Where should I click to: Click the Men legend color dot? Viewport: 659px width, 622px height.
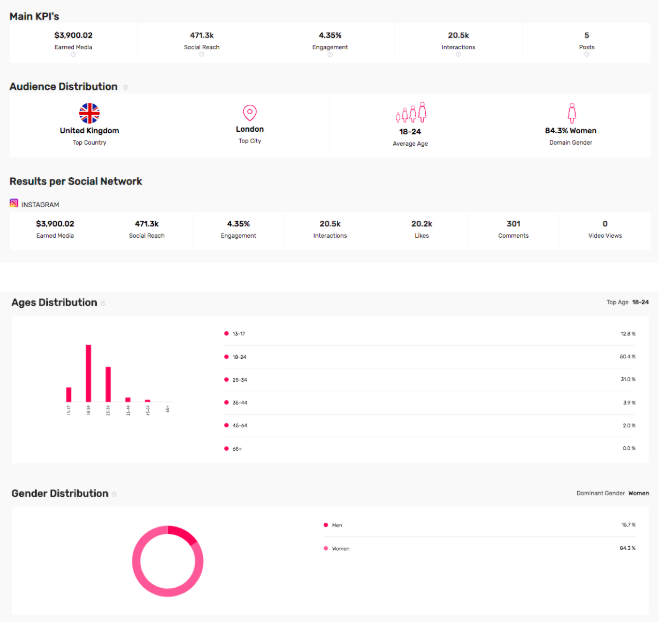click(326, 524)
